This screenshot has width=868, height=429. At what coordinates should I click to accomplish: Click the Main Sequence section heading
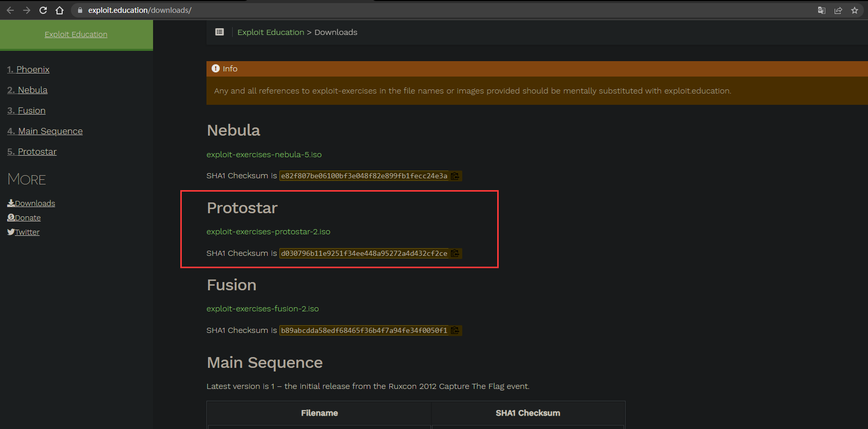(265, 363)
